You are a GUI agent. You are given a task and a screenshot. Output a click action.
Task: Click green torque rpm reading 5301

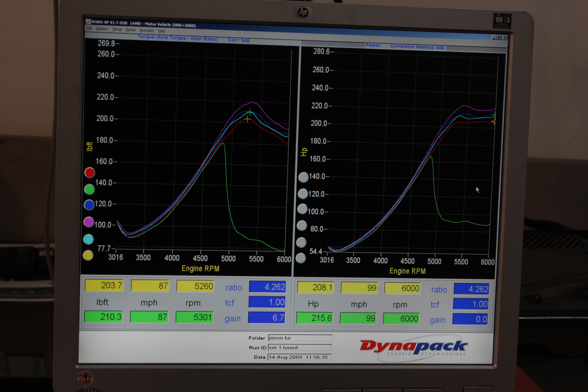point(194,317)
